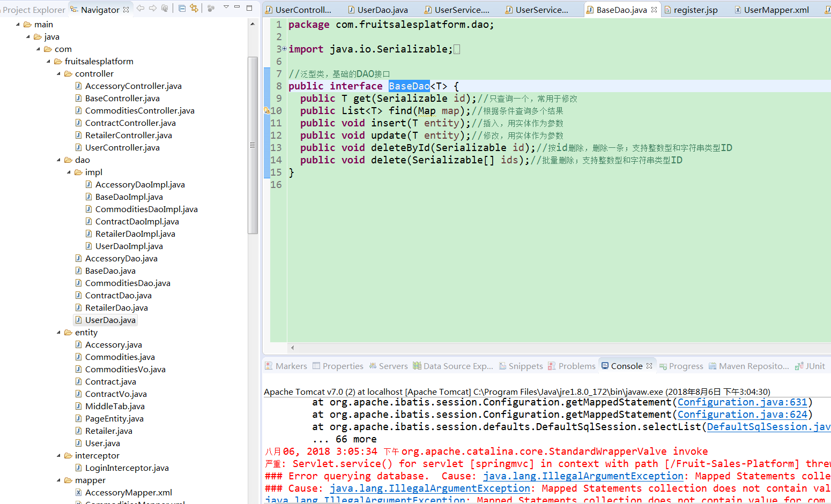
Task: Select AccessoryController.java file icon
Action: [x=79, y=86]
